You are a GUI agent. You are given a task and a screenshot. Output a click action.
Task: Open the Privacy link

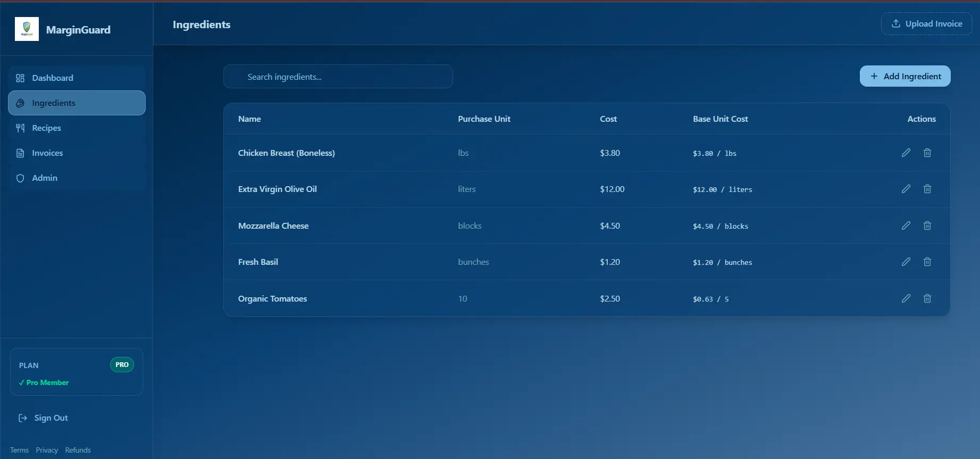(x=47, y=450)
